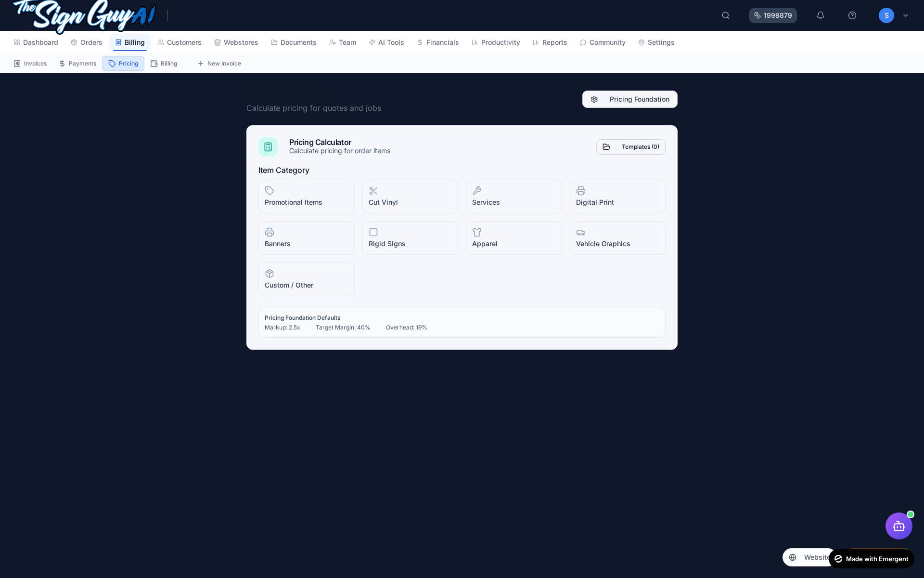Switch to the Payments sub-tab
Screen dimensions: 924x578
(x=77, y=64)
